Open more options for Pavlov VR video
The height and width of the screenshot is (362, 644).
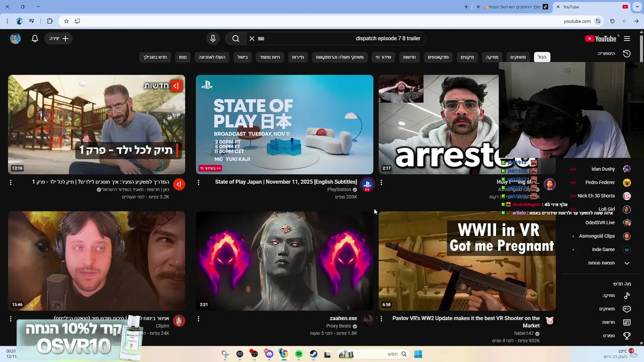pos(381,319)
